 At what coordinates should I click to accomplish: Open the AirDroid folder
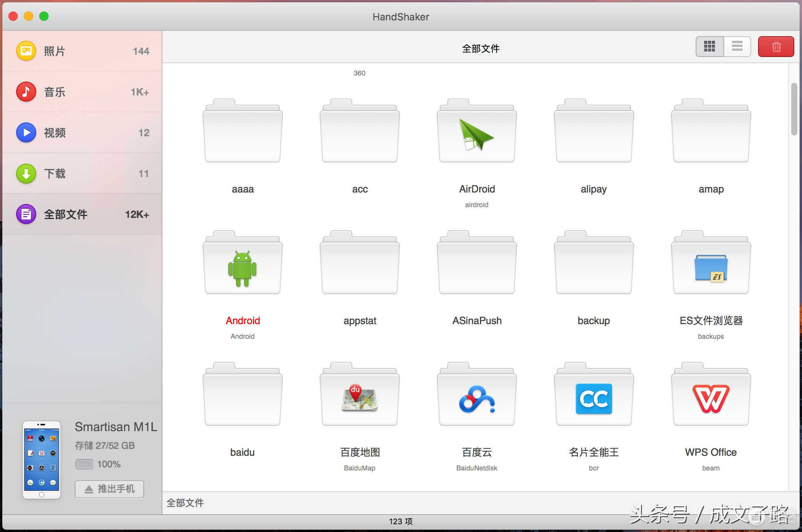[477, 131]
